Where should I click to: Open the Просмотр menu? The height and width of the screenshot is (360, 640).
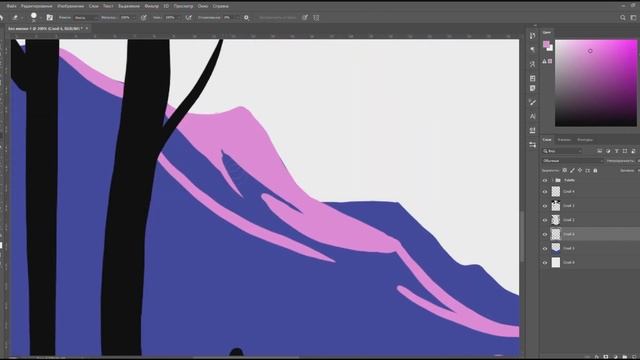click(x=183, y=6)
